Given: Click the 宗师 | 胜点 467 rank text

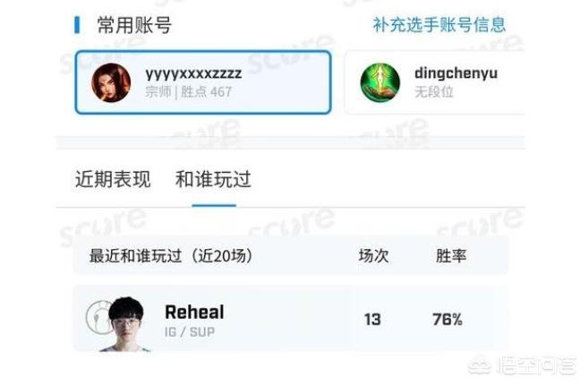Looking at the screenshot, I should (x=189, y=92).
